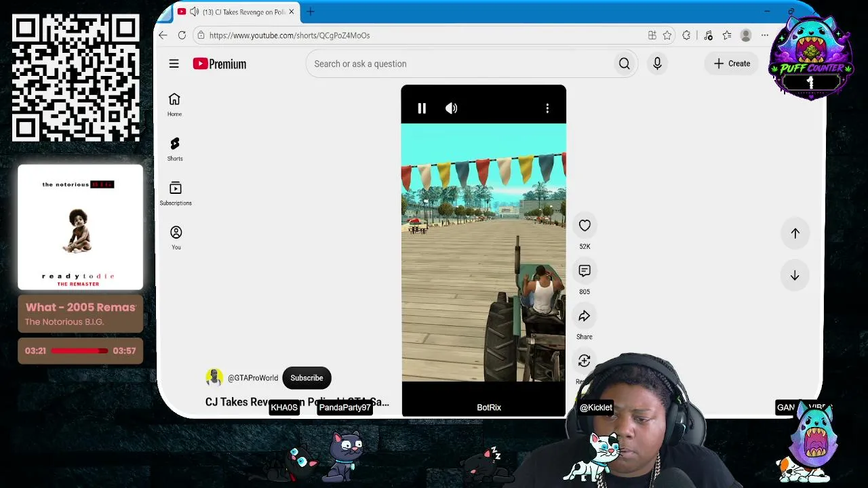The width and height of the screenshot is (868, 488).
Task: Mute the tab using its speaker icon
Action: pos(194,12)
